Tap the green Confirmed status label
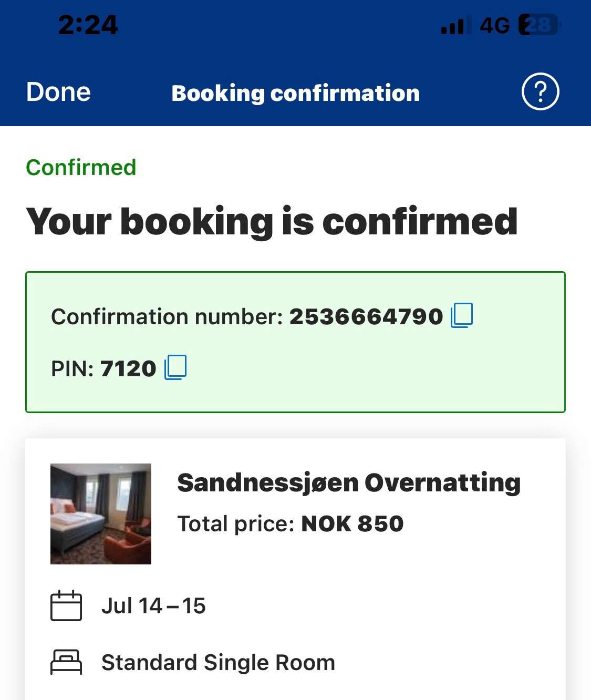 (x=81, y=168)
